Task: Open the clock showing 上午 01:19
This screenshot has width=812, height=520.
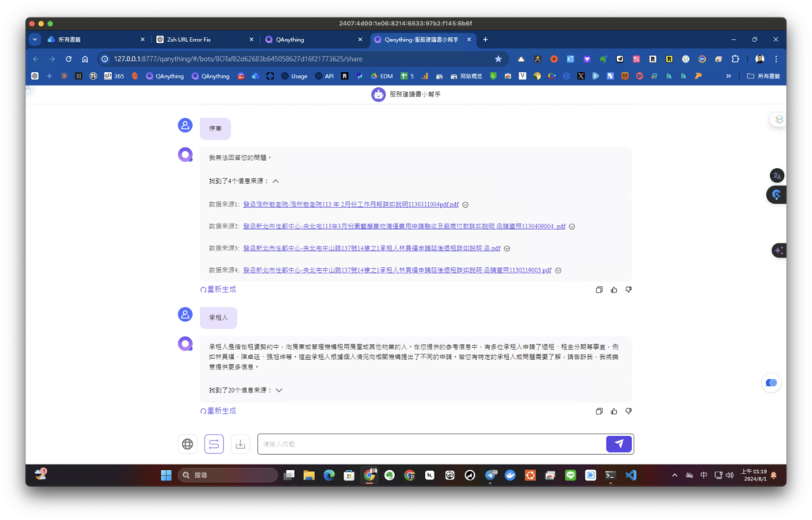Action: (x=754, y=476)
